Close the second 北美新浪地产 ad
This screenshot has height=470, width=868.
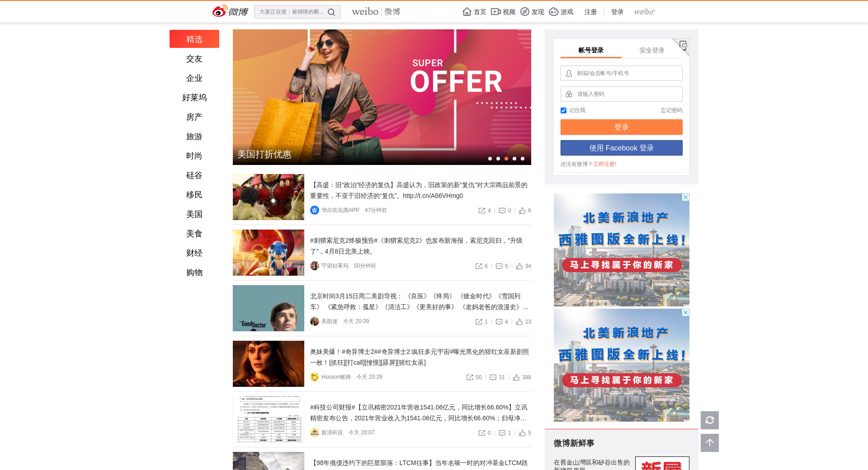click(686, 312)
